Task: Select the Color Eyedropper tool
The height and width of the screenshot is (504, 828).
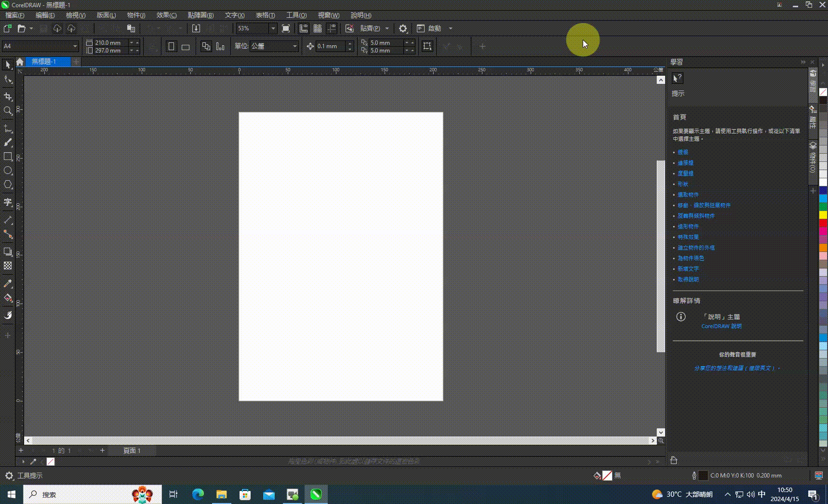Action: pyautogui.click(x=8, y=283)
